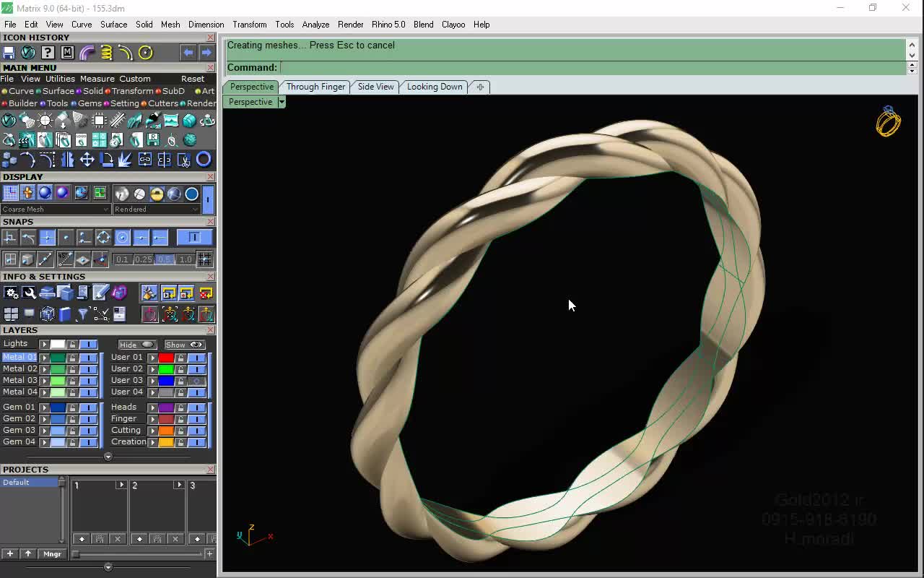The width and height of the screenshot is (924, 578).
Task: Open the Analyze menu
Action: (315, 25)
